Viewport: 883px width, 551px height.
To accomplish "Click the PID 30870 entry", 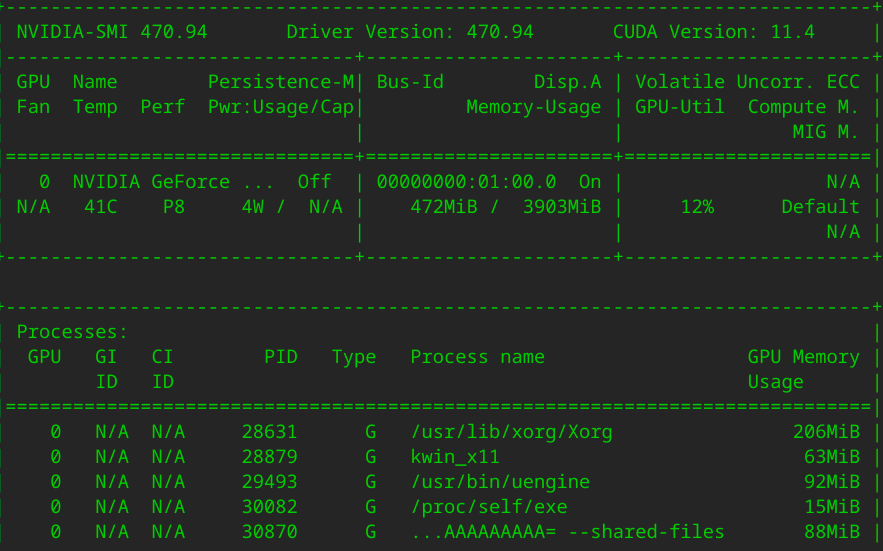I will click(x=269, y=532).
